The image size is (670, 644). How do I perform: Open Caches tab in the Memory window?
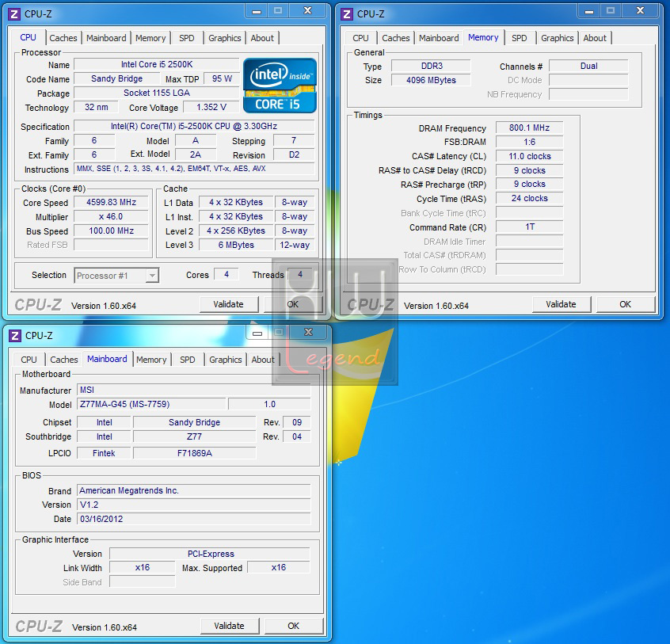click(396, 38)
